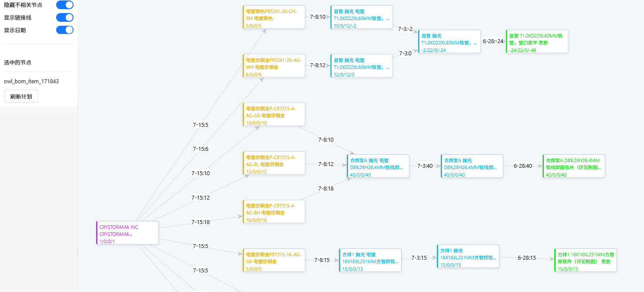The width and height of the screenshot is (644, 292).
Task: Click the 7-8:10 link label near 电镀铬色
Action: click(x=318, y=17)
